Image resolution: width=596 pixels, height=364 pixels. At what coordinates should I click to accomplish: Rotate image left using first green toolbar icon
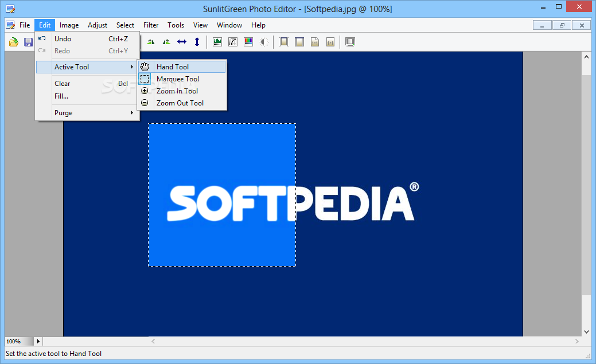(x=151, y=42)
